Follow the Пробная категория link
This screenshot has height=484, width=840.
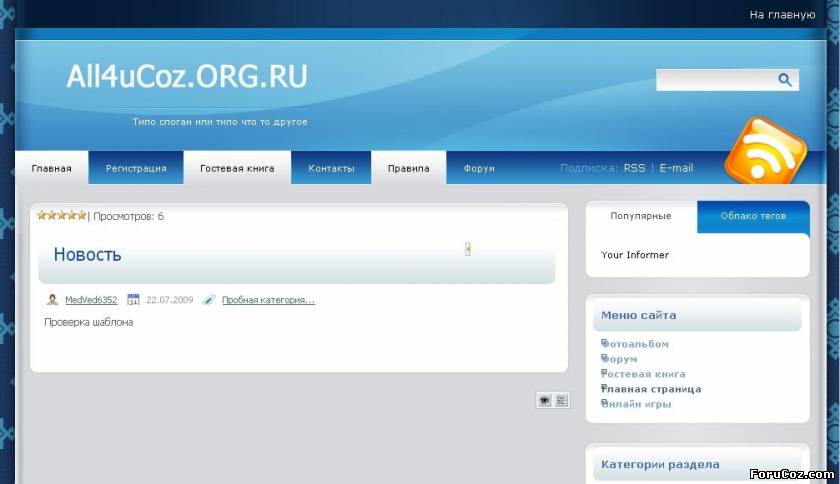click(x=268, y=300)
